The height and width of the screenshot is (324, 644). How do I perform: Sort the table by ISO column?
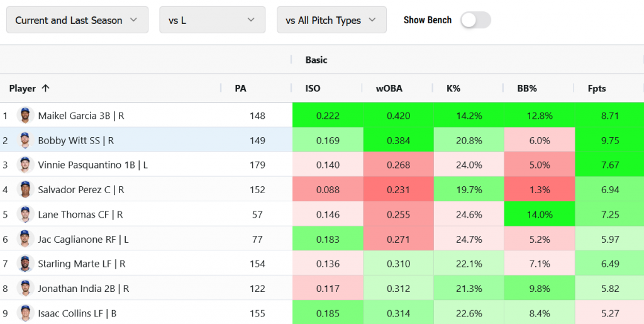313,89
